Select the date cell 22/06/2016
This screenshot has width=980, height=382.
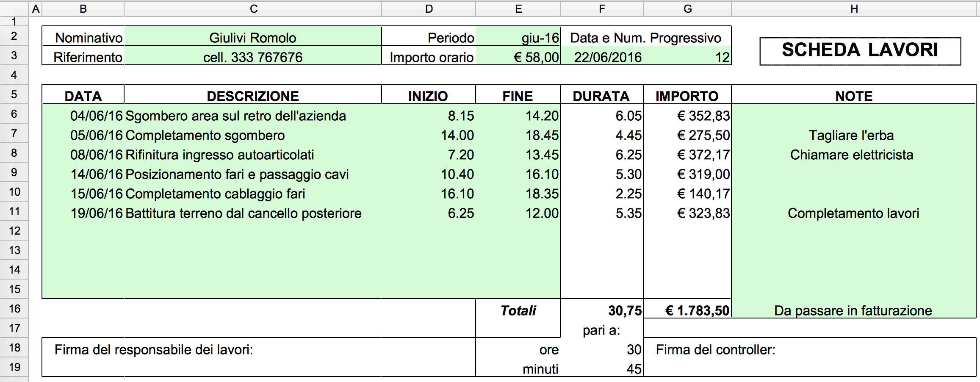click(x=607, y=57)
